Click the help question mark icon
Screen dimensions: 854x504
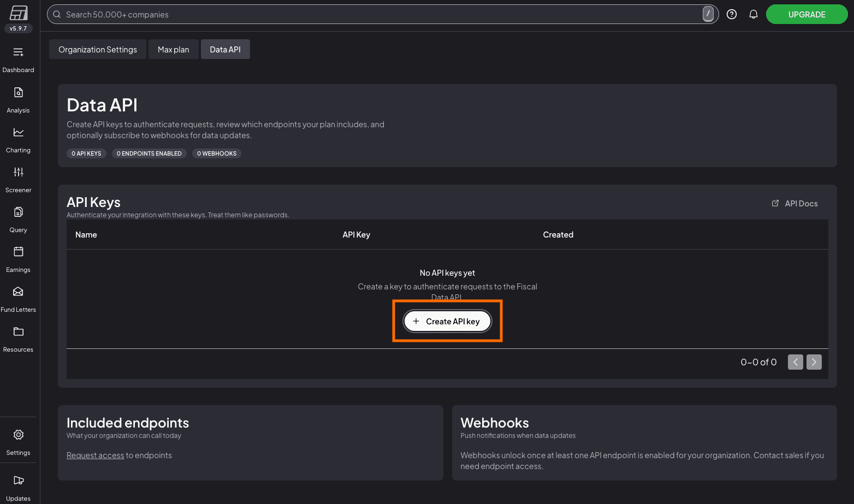click(732, 15)
